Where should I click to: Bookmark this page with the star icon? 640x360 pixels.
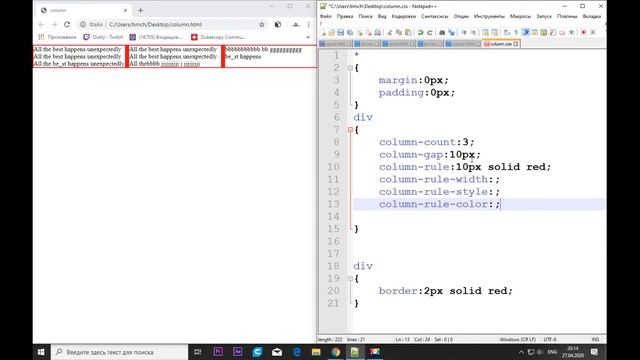(x=262, y=24)
